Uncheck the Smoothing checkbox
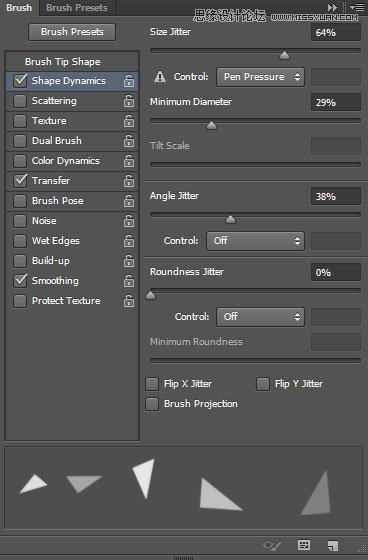The image size is (368, 560). click(x=20, y=281)
